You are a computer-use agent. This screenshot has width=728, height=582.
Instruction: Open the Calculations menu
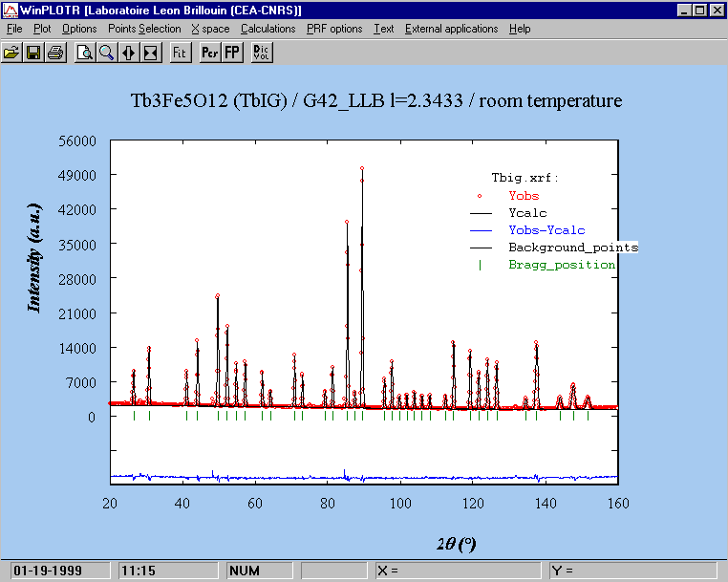click(268, 29)
